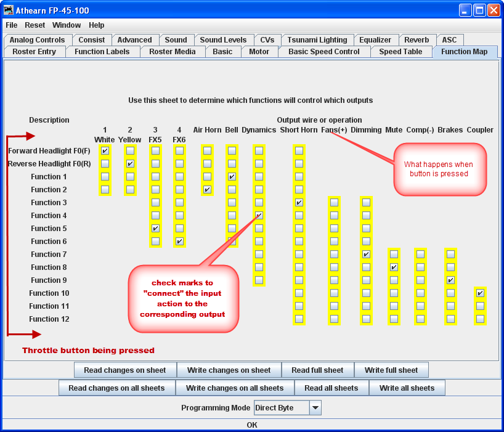
Task: Check Brakes output for Function 9
Action: (x=450, y=280)
